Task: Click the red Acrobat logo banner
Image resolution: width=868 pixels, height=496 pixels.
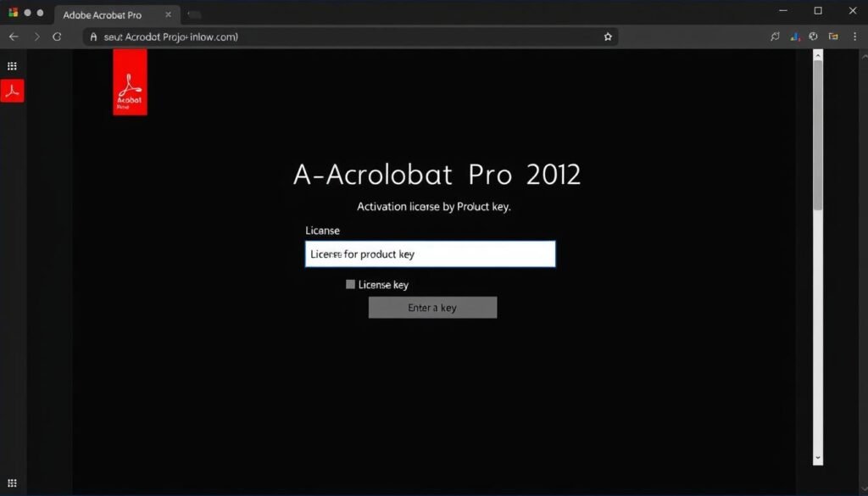Action: [130, 82]
